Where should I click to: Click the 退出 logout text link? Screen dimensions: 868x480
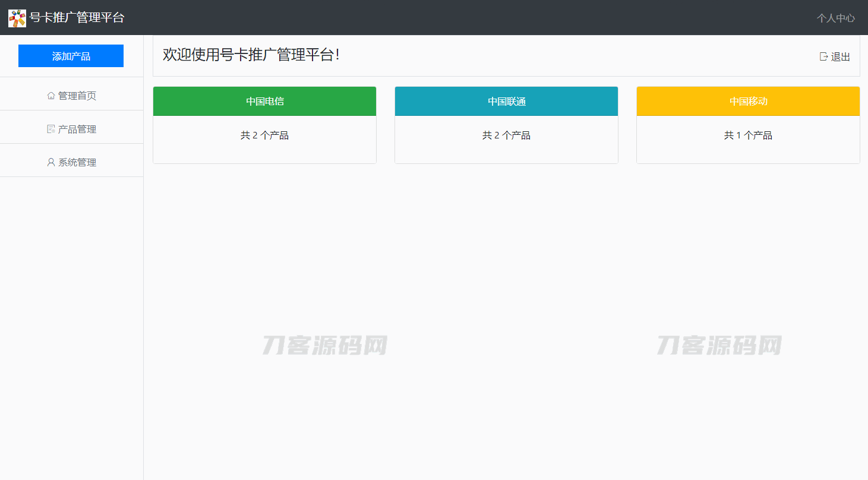pyautogui.click(x=841, y=56)
